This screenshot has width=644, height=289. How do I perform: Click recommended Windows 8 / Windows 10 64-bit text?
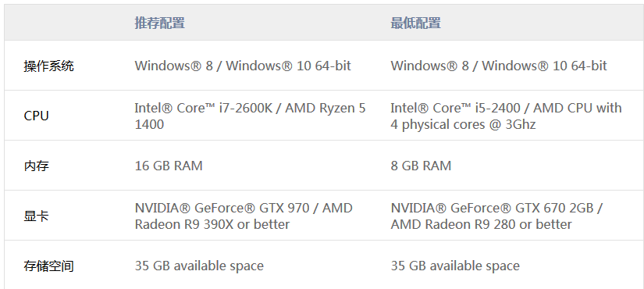[x=243, y=66]
